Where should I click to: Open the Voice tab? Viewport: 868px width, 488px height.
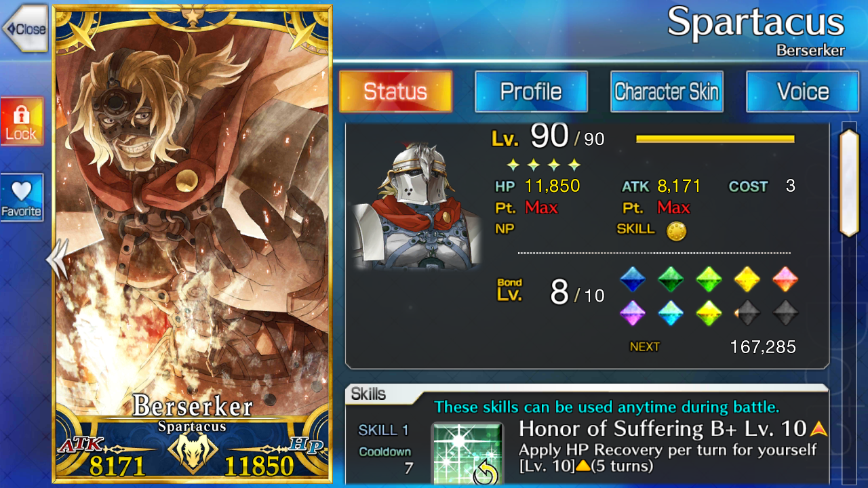point(802,91)
